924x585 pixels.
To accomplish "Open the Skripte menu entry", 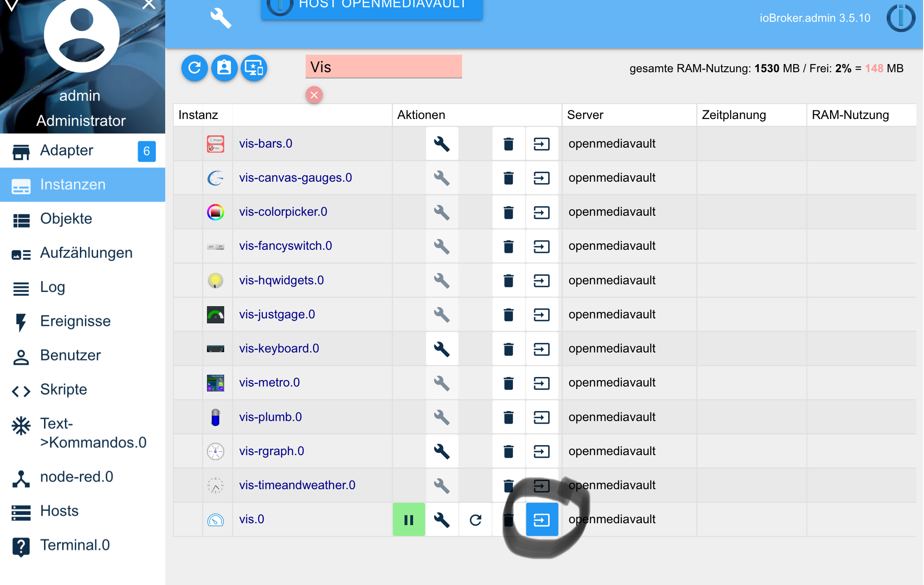I will pyautogui.click(x=64, y=390).
